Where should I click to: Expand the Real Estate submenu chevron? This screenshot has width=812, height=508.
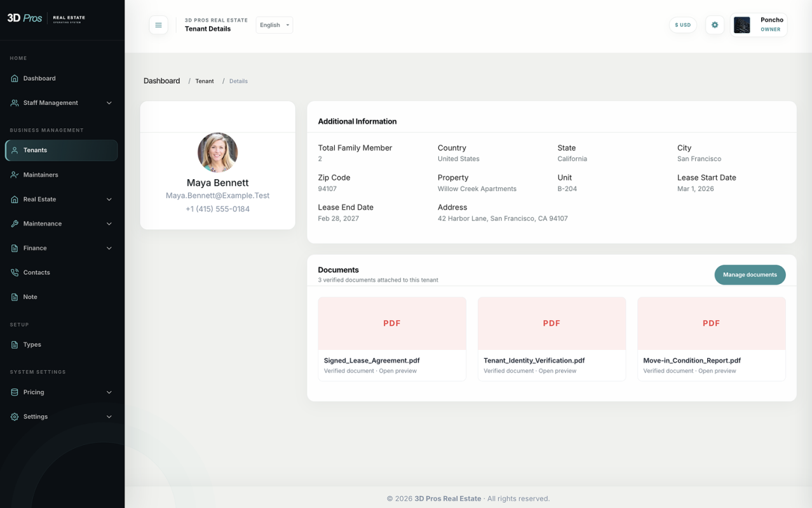[x=109, y=199]
